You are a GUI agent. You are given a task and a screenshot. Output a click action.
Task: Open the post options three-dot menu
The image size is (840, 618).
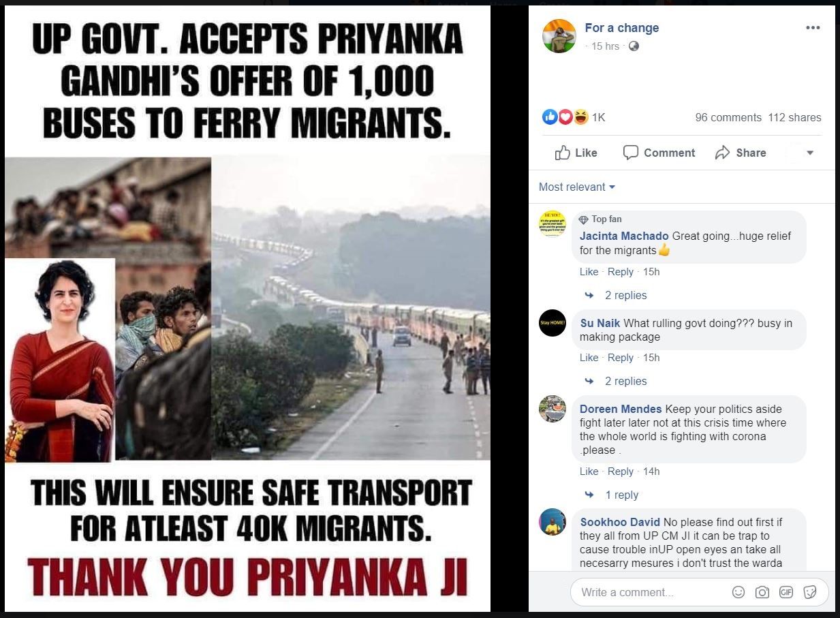pyautogui.click(x=813, y=28)
